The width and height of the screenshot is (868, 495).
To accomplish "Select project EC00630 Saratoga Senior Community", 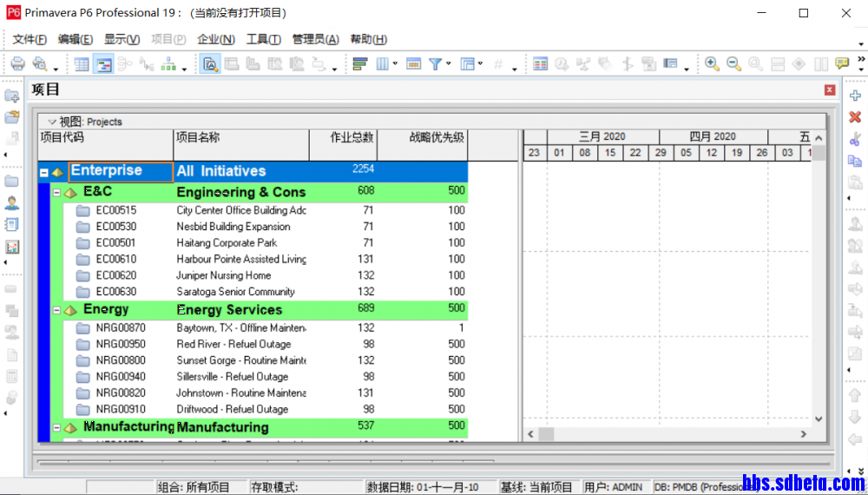I will (266, 291).
